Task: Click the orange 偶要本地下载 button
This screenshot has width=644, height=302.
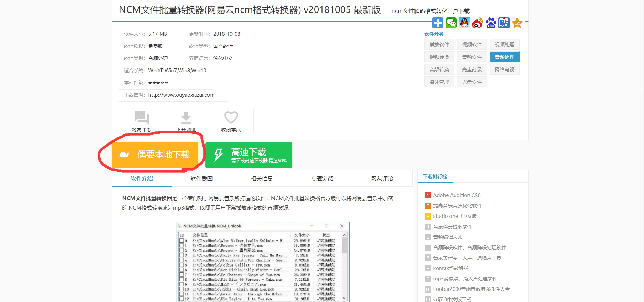Action: (155, 155)
